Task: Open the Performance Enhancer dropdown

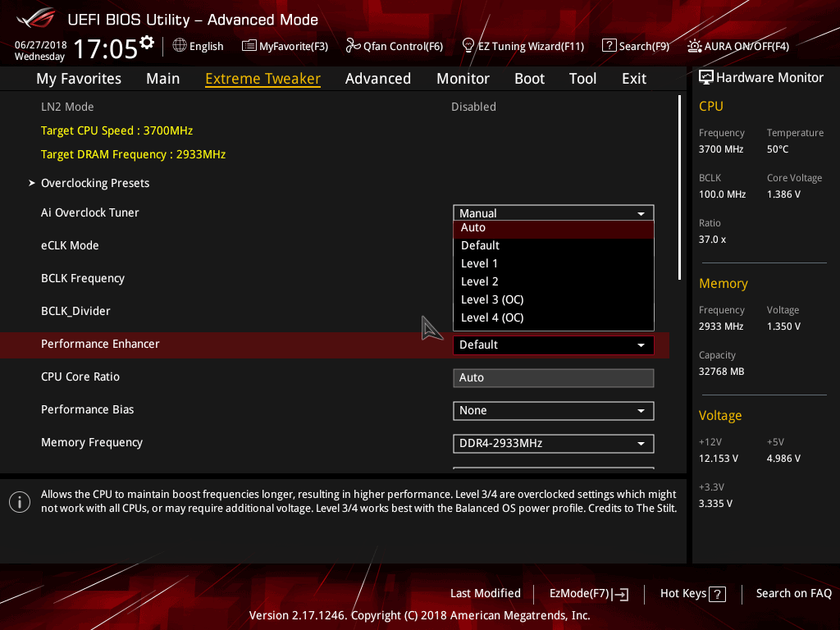Action: [x=554, y=345]
